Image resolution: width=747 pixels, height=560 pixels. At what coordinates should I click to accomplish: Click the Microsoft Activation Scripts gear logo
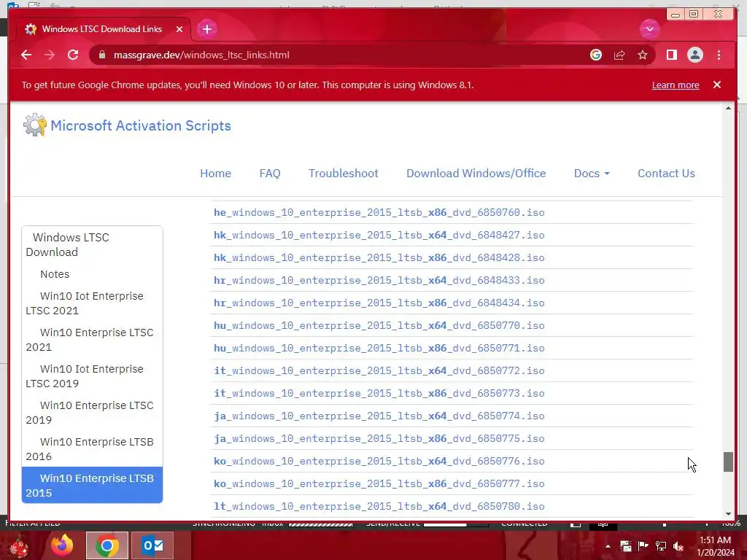coord(35,125)
